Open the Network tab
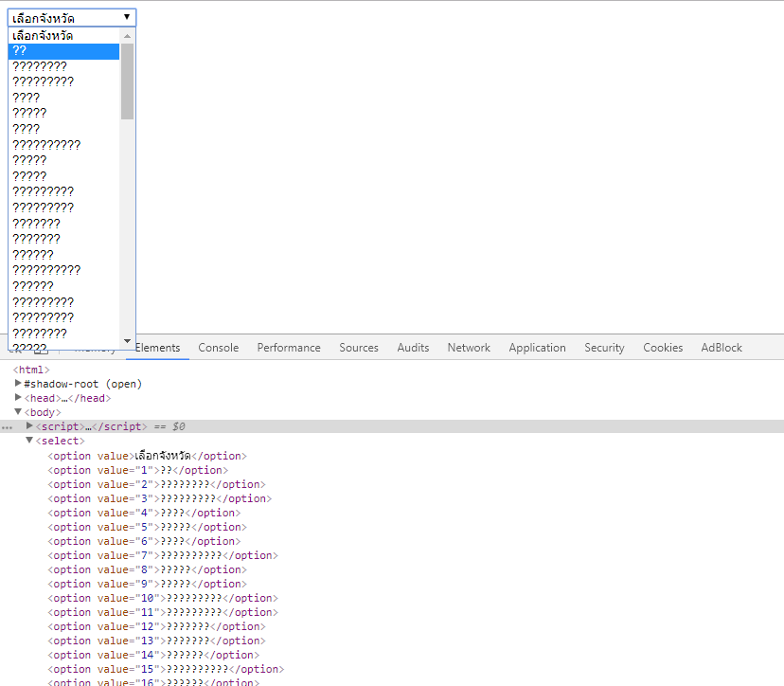The width and height of the screenshot is (784, 686). [469, 348]
